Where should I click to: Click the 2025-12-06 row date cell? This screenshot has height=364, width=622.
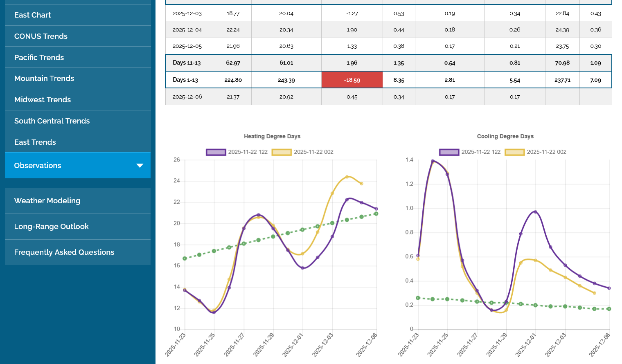click(x=187, y=97)
